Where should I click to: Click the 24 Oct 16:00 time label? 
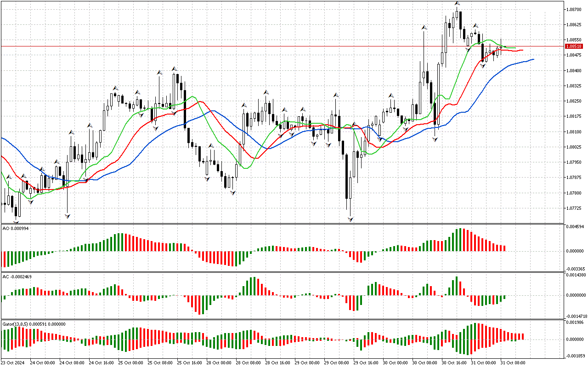(x=101, y=363)
